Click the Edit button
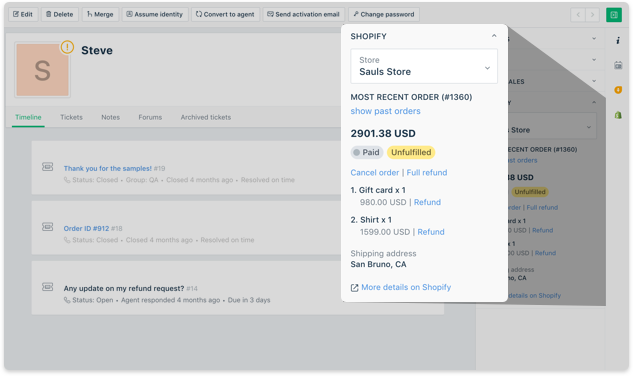Screen dimensions: 633x376 (x=23, y=14)
